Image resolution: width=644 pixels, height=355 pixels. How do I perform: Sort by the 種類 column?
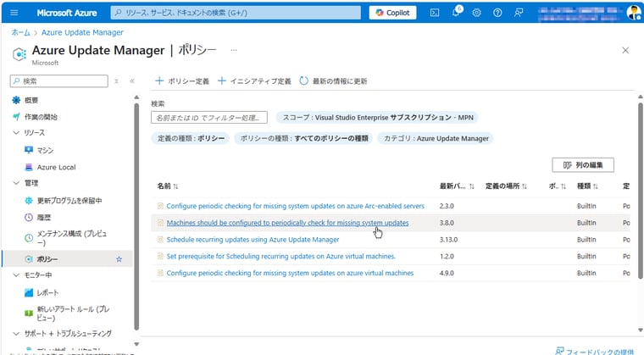coord(587,186)
